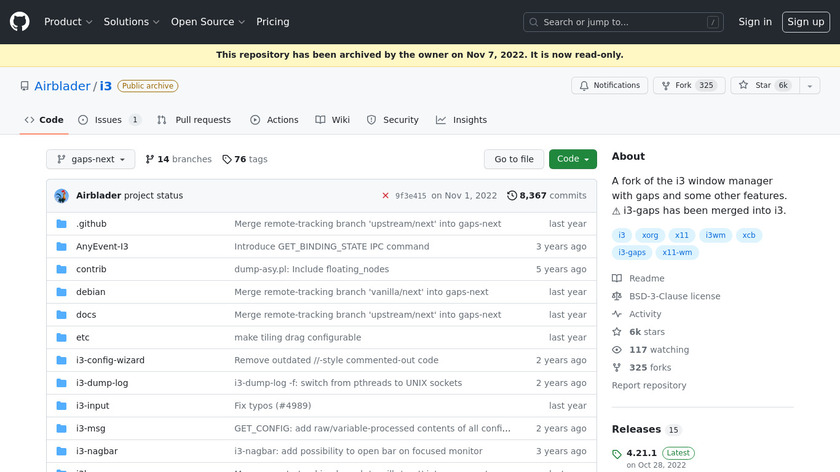Click the Go to file button
The width and height of the screenshot is (840, 472).
click(515, 159)
